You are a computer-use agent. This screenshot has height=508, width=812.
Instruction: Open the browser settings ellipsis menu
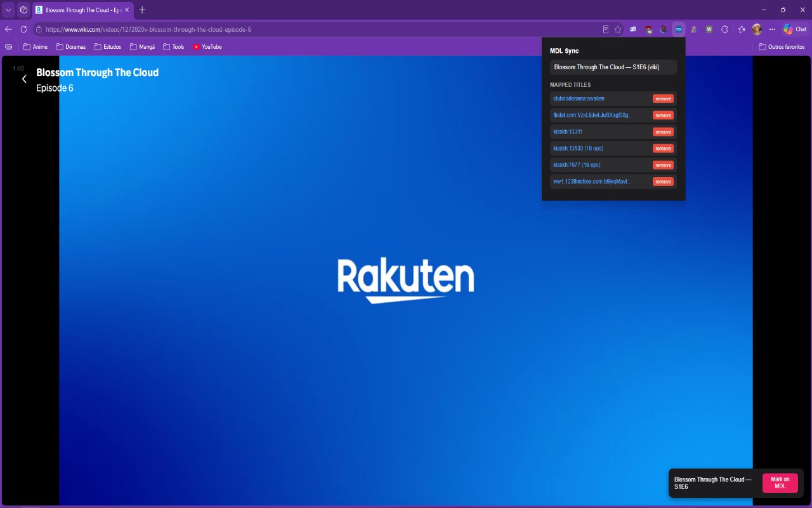pyautogui.click(x=772, y=29)
